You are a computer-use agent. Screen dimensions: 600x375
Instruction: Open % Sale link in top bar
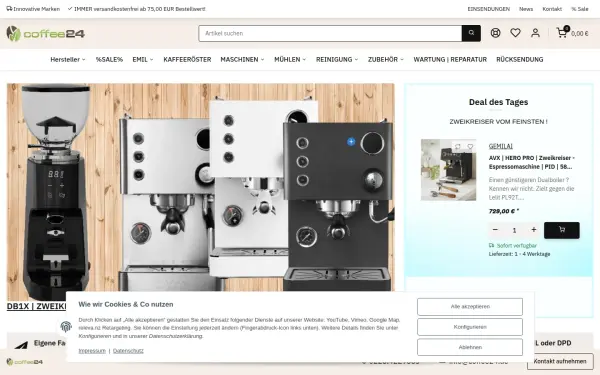[x=580, y=9]
